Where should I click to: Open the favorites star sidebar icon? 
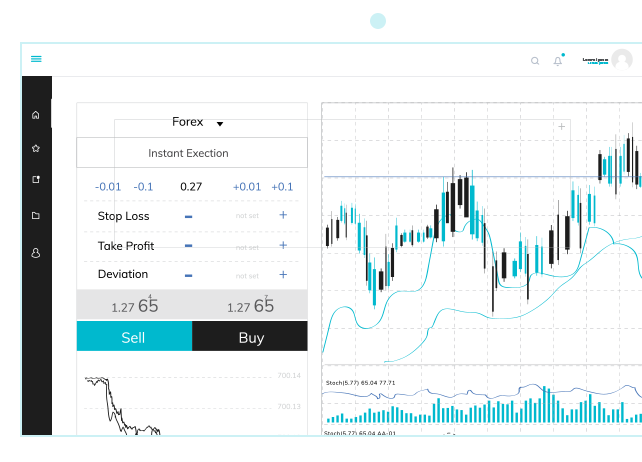pyautogui.click(x=36, y=148)
